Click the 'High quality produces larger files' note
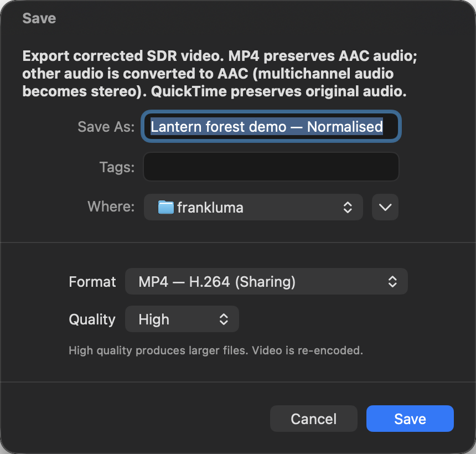 click(x=216, y=350)
